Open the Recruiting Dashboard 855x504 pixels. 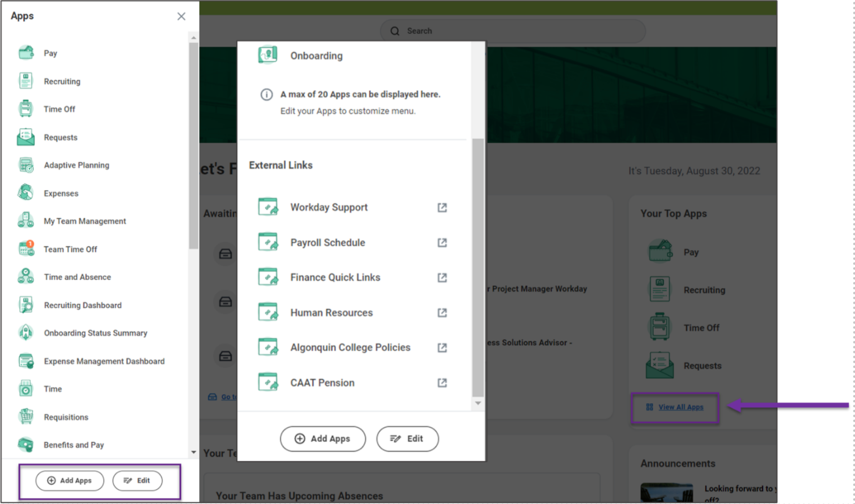(82, 305)
